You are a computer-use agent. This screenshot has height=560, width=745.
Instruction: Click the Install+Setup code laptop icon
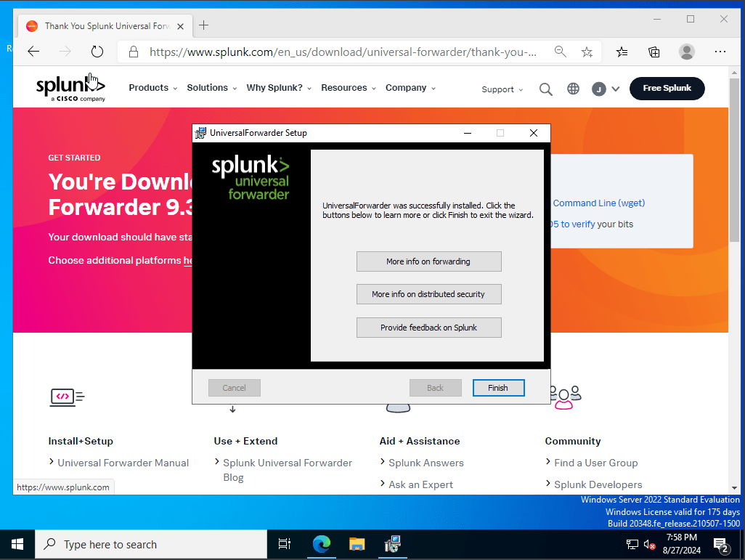tap(67, 397)
